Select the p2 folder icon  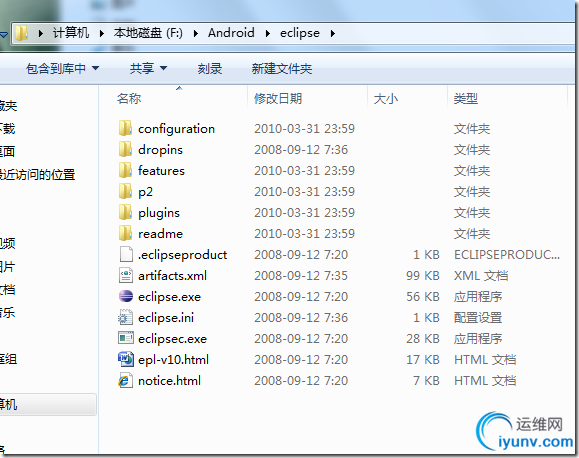(126, 192)
